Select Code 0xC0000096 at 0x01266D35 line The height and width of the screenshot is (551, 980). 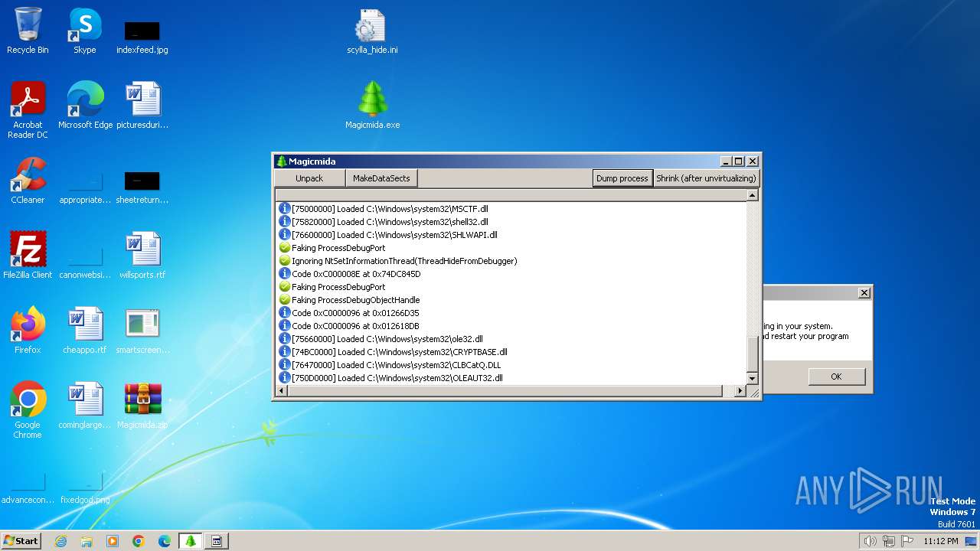(x=355, y=312)
